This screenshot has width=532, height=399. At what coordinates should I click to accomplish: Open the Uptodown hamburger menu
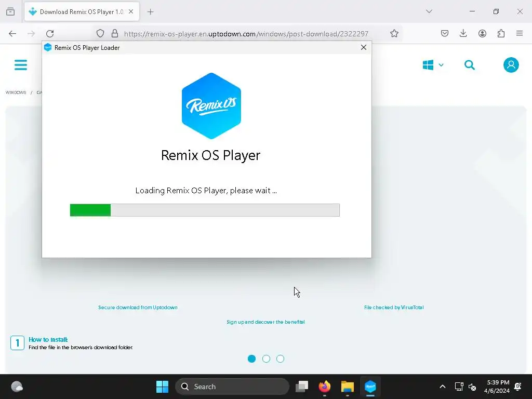pos(21,65)
